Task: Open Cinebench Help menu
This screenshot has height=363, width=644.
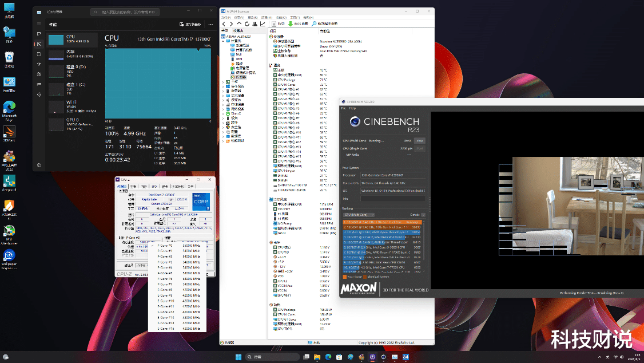Action: coord(352,108)
